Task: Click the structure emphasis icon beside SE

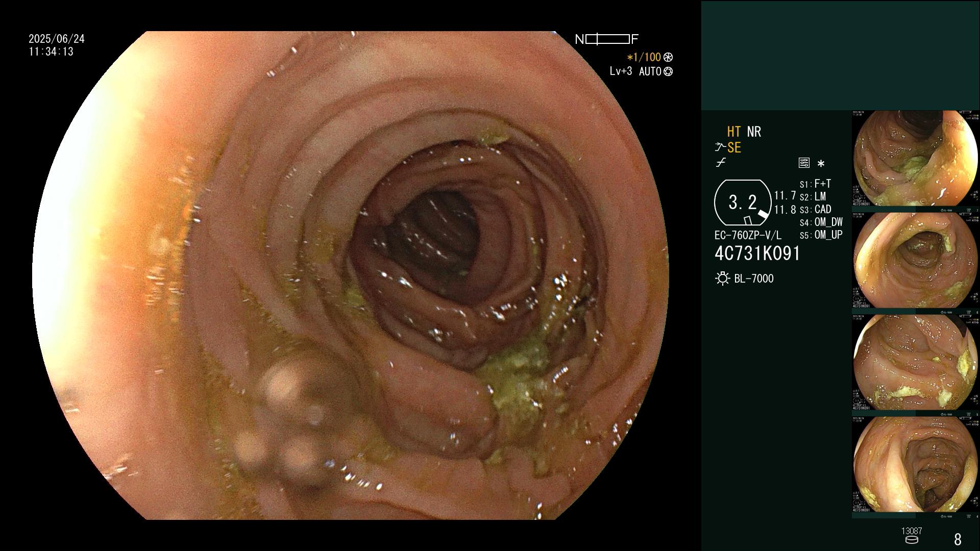Action: tap(720, 147)
